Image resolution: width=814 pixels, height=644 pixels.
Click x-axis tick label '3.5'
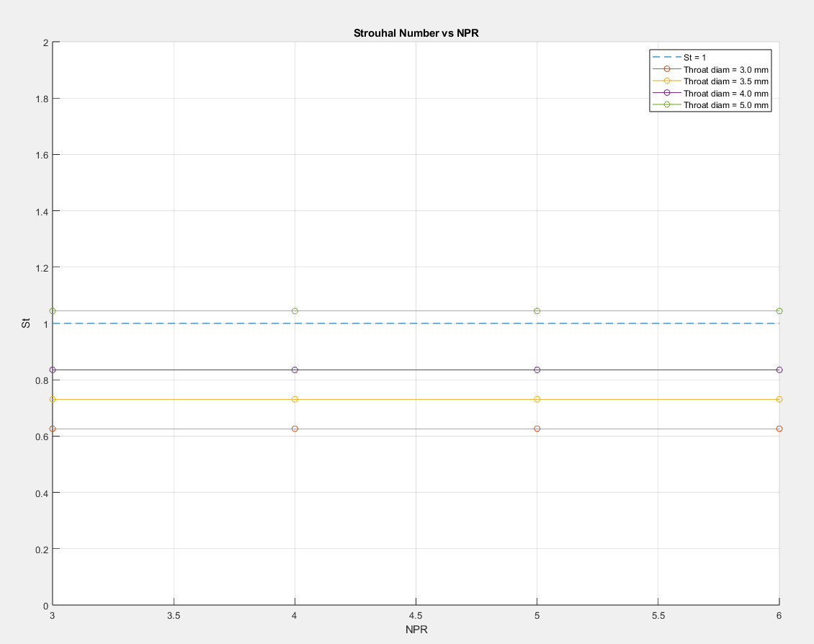point(174,616)
